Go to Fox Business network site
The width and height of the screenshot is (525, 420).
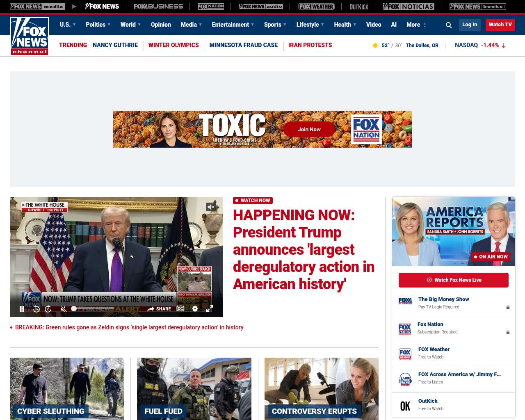(158, 7)
